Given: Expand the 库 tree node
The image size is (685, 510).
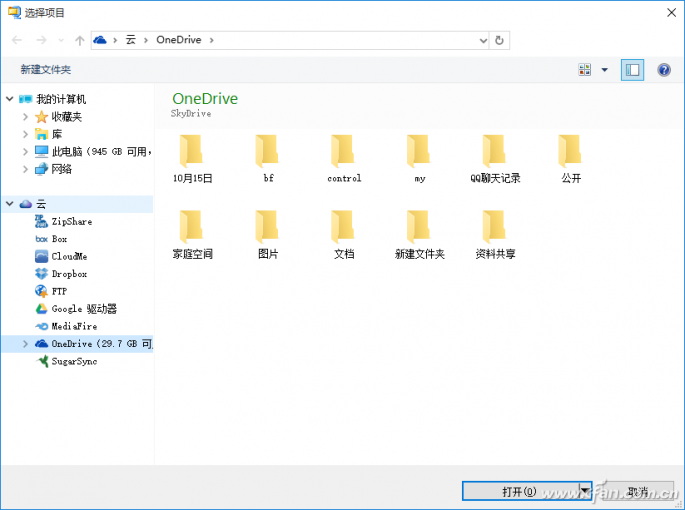Looking at the screenshot, I should 25,134.
